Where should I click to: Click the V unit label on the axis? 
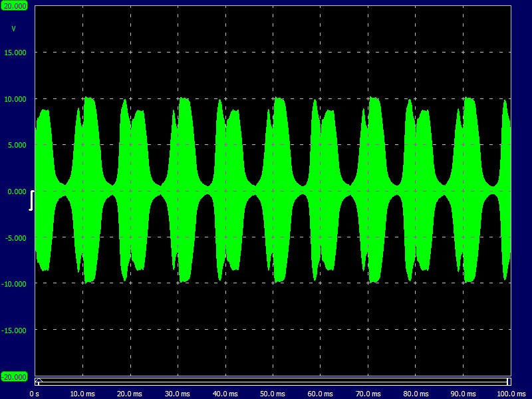(13, 29)
